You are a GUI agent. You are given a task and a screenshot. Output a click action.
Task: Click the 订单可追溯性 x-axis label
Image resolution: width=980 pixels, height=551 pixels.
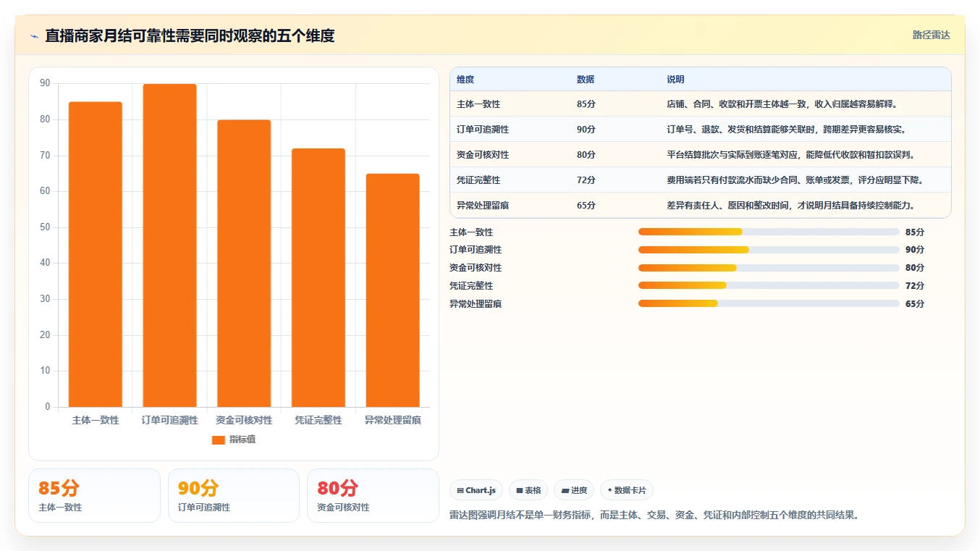coord(169,420)
